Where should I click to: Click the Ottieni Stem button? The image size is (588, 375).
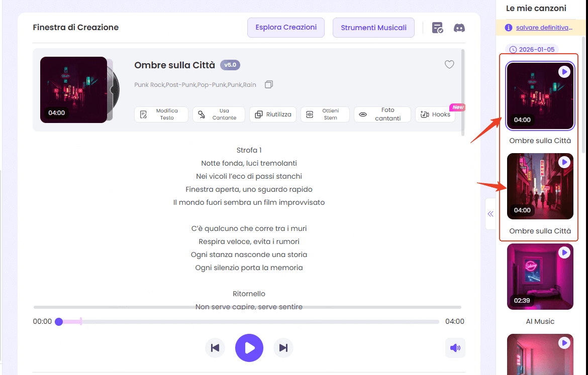point(324,114)
